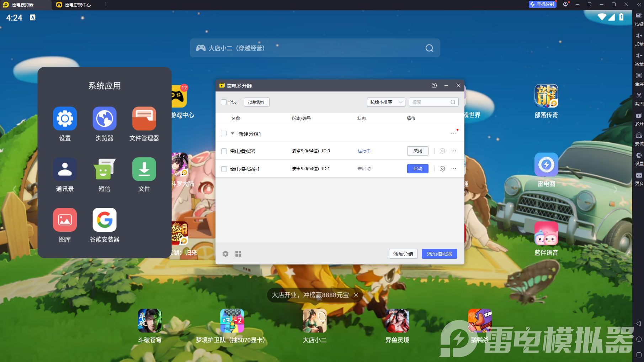Click the 手机控制 button in the title bar
This screenshot has width=644, height=362.
[x=543, y=4]
